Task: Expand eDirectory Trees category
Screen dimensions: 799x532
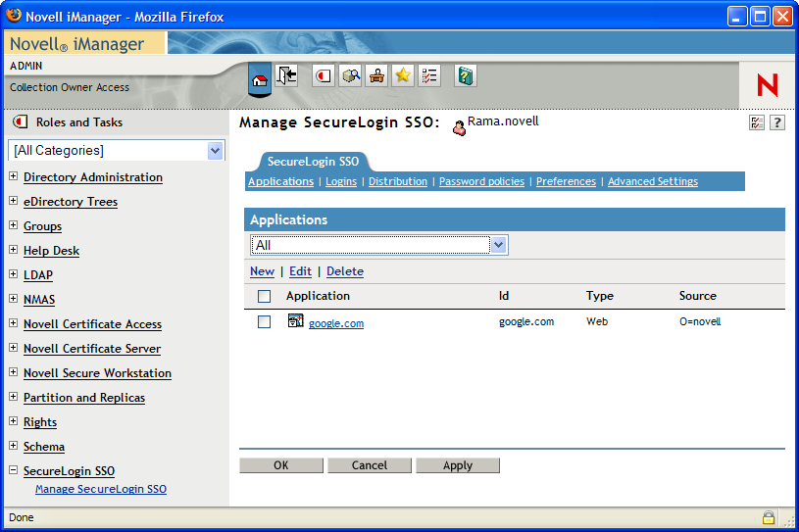Action: point(14,201)
